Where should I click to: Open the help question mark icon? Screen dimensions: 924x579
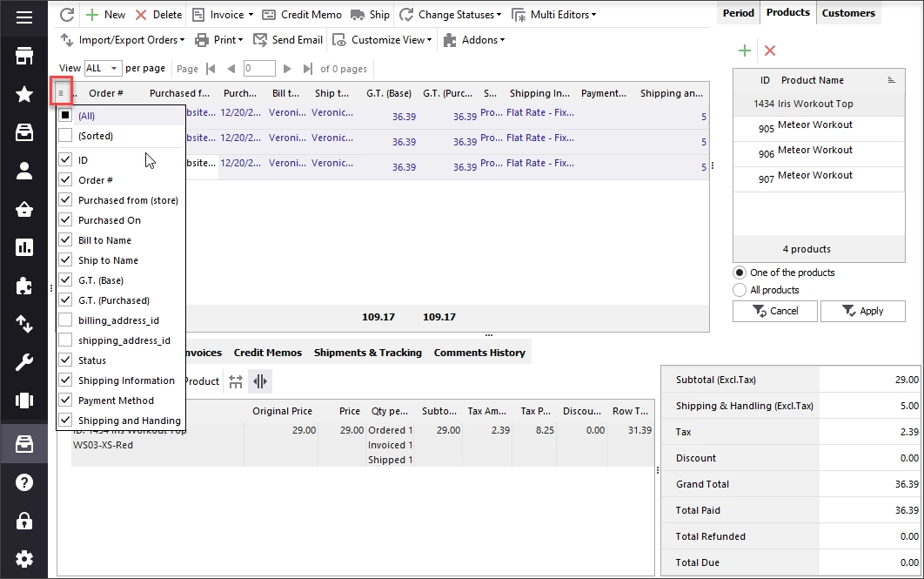click(x=24, y=482)
